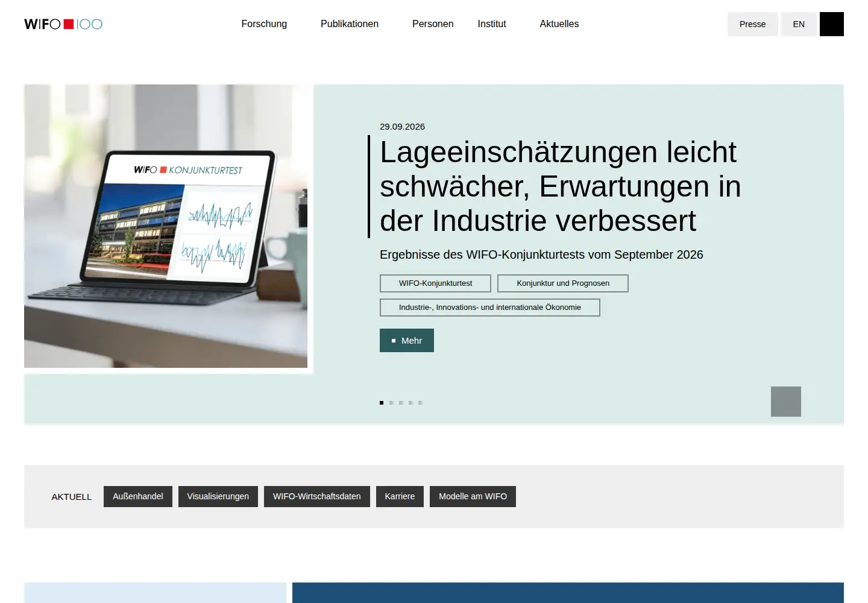Open the Lageeinschätzungen headline article
The image size is (868, 603).
coord(561,186)
